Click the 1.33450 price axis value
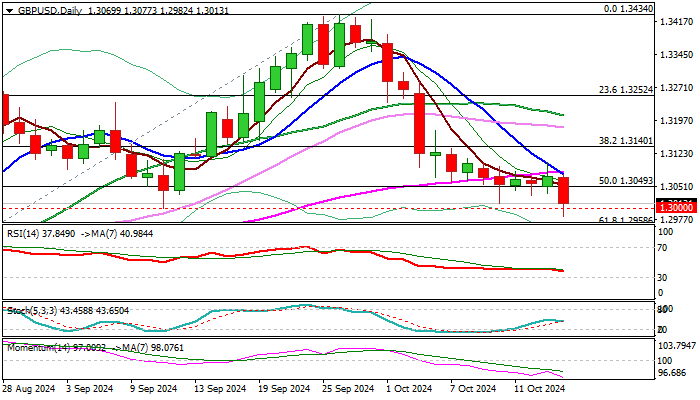This screenshot has height=400, width=700. point(676,55)
